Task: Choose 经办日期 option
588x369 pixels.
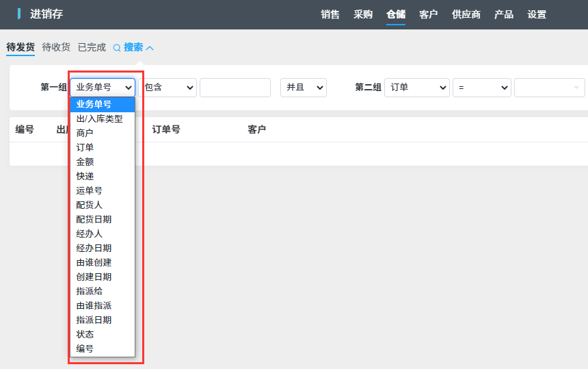Action: [103, 248]
